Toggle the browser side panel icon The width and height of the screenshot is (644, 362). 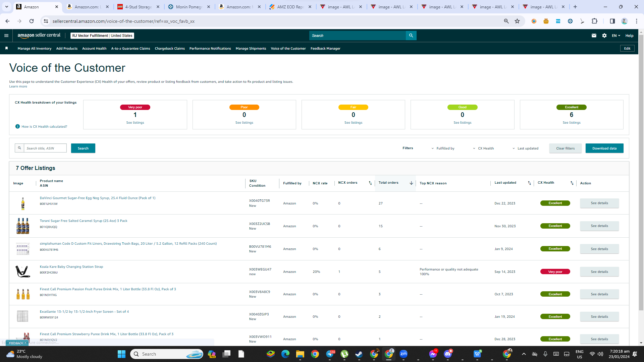click(x=612, y=21)
